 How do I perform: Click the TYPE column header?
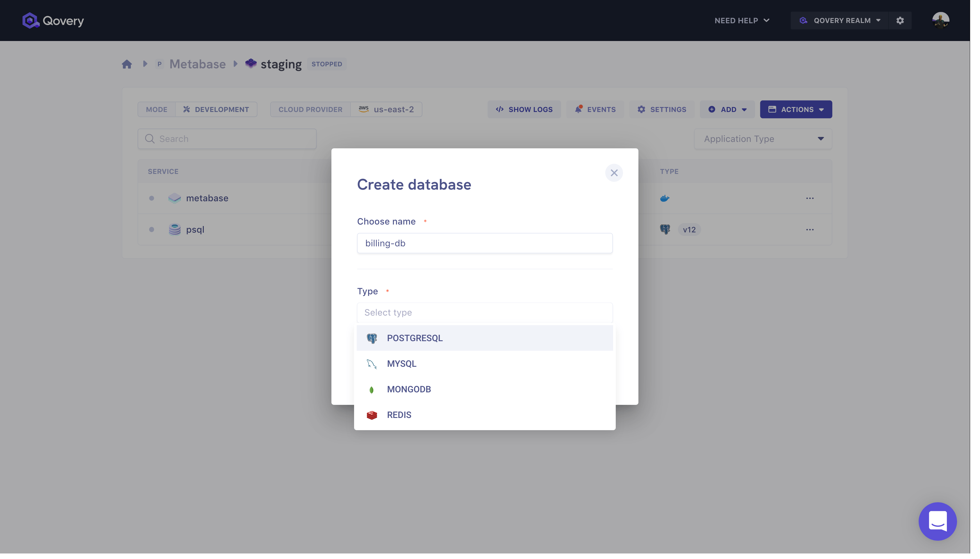(669, 172)
